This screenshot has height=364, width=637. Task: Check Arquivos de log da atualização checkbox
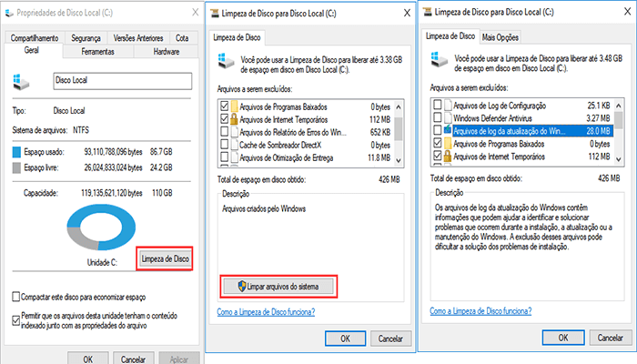click(438, 130)
